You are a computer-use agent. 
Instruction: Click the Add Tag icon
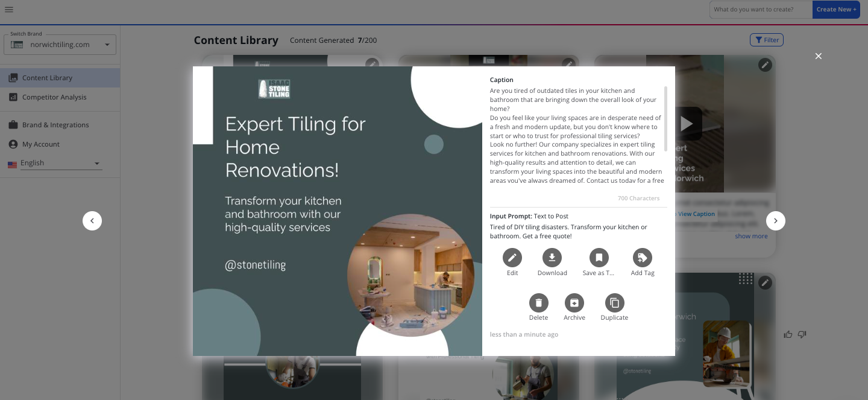(642, 258)
